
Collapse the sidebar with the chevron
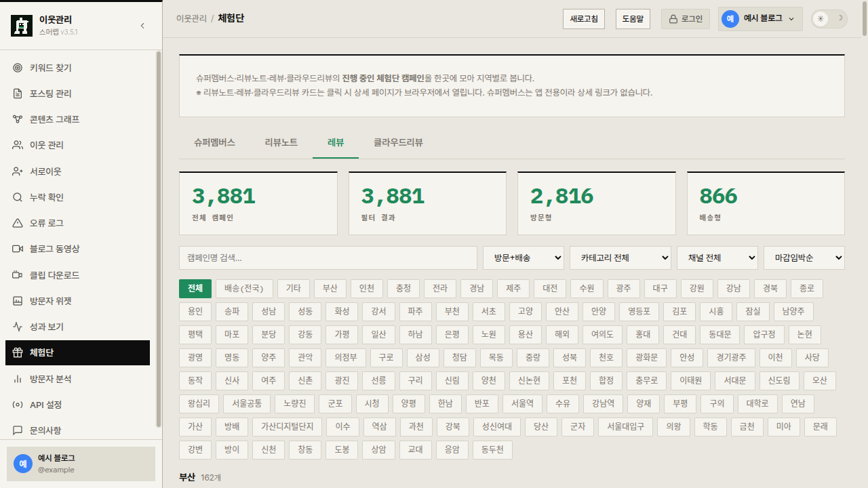click(x=142, y=26)
